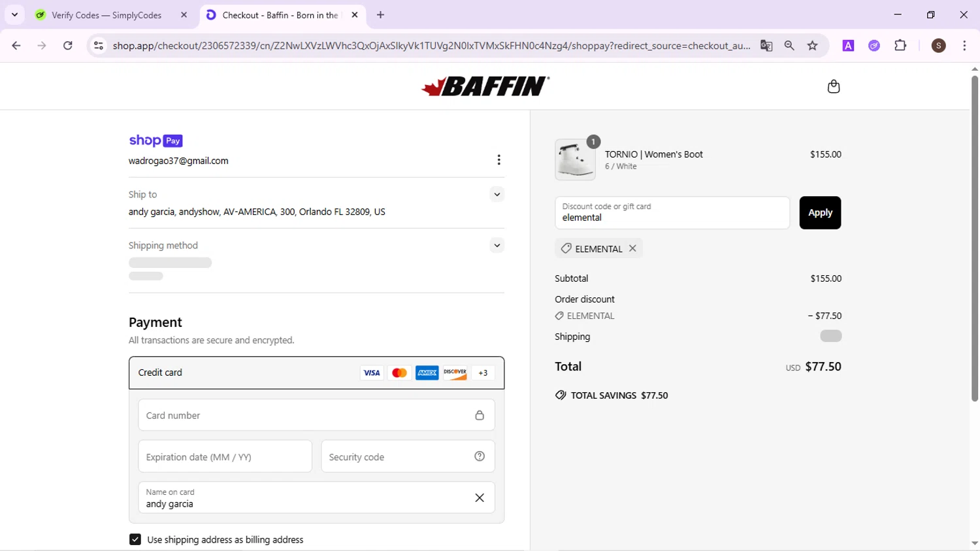Click the 6 / White variant text
Image resolution: width=980 pixels, height=551 pixels.
click(621, 167)
